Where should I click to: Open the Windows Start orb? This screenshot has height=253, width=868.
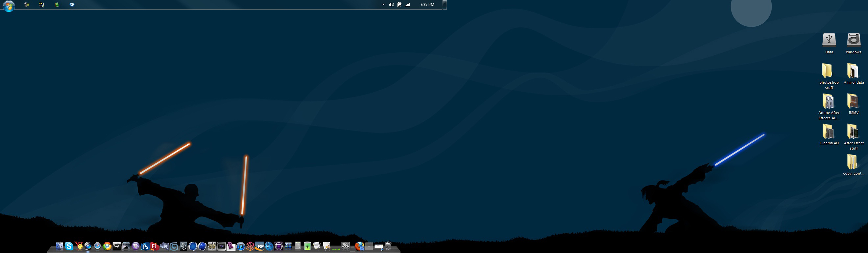point(9,6)
